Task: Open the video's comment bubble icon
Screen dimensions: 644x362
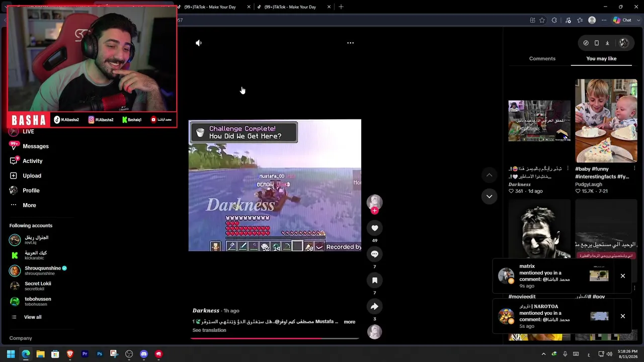Action: [x=374, y=254]
